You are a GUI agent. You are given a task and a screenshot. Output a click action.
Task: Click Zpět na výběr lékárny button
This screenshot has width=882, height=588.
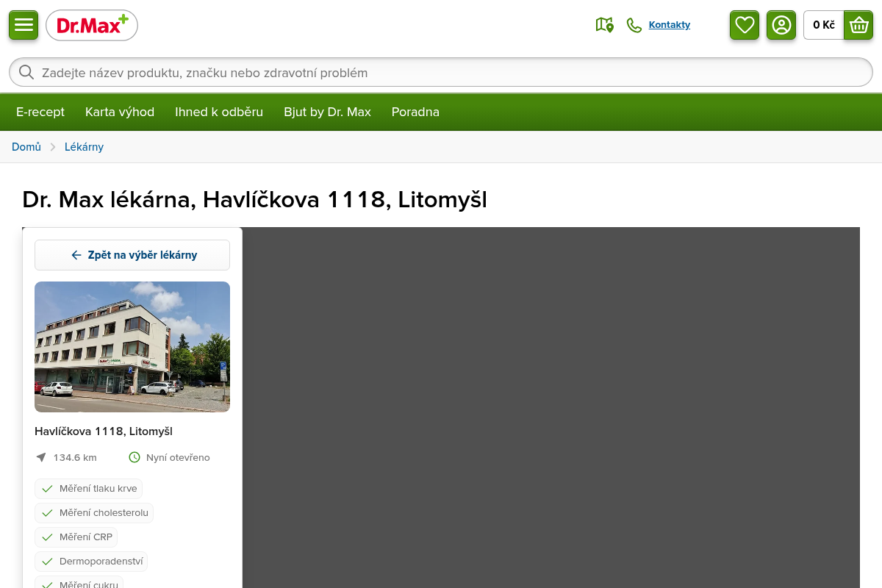(x=132, y=255)
